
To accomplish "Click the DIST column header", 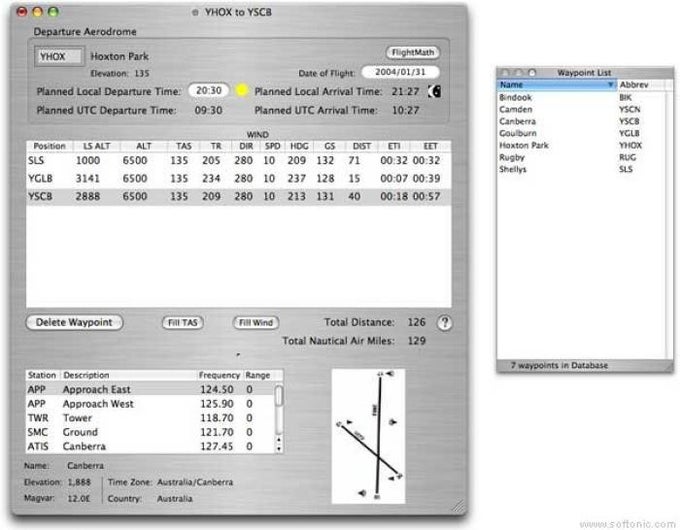I will (x=362, y=146).
